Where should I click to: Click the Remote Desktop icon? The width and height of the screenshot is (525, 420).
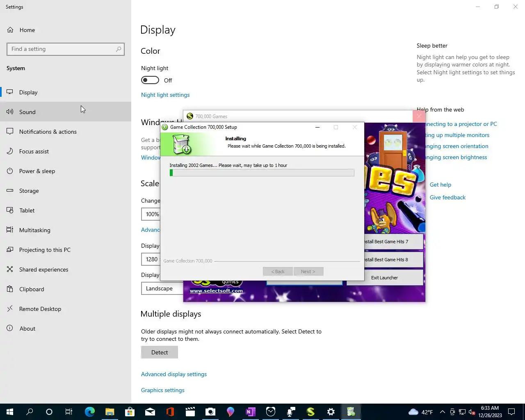coord(10,309)
